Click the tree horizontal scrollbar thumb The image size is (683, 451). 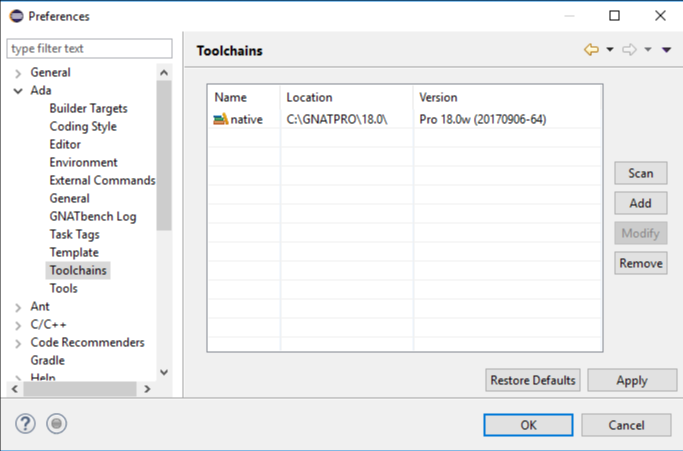pos(80,389)
